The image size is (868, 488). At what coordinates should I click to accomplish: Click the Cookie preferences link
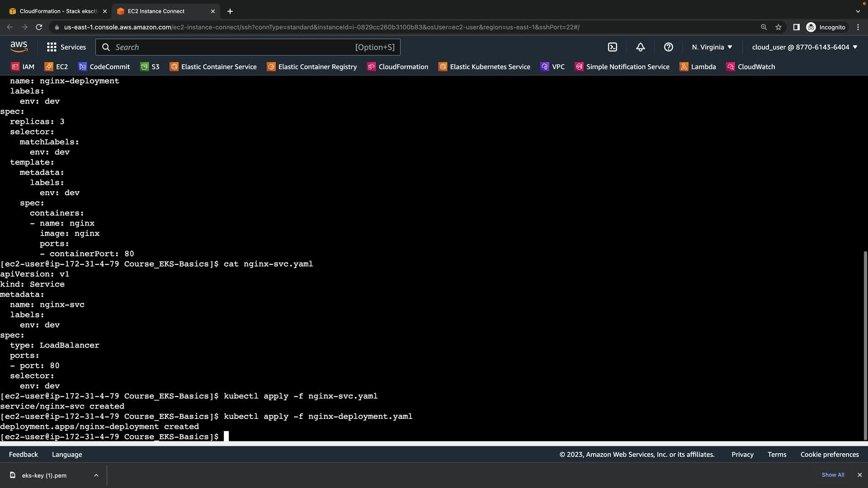pos(829,455)
